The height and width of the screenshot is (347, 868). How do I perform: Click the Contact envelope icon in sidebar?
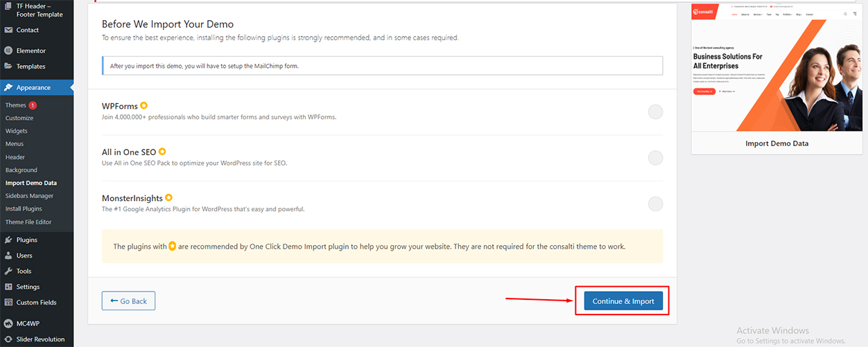pos(8,30)
